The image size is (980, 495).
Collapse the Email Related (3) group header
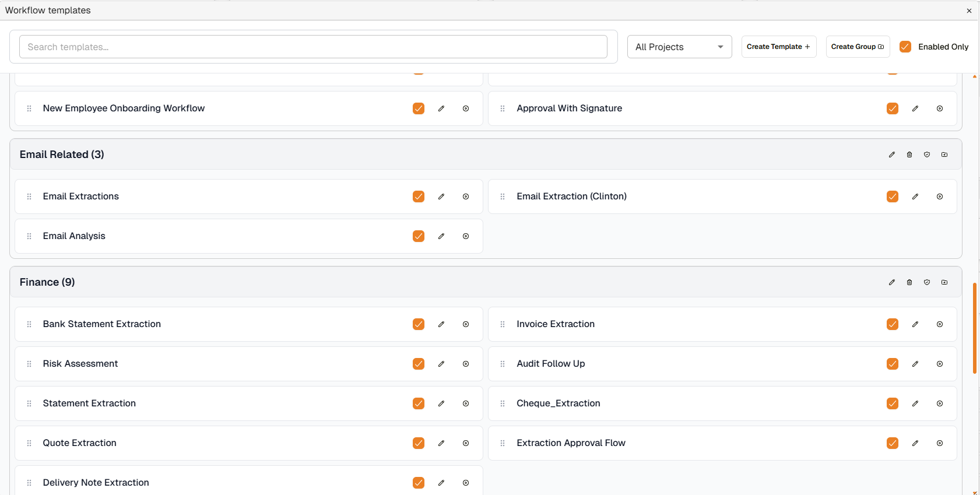(x=486, y=155)
